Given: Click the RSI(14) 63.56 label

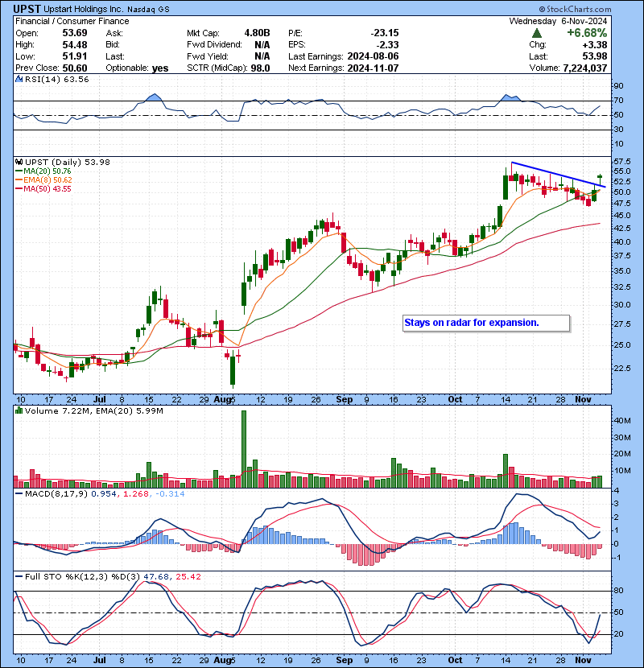Looking at the screenshot, I should (56, 79).
